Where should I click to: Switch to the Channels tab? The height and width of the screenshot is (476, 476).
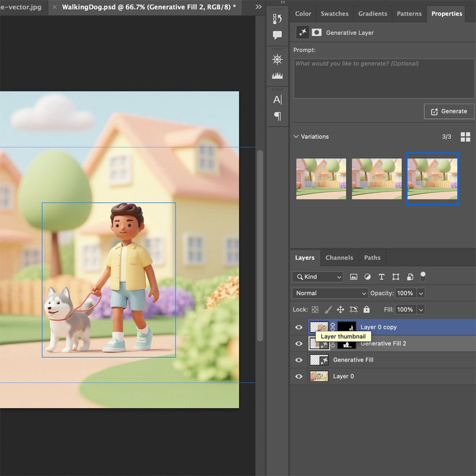point(339,258)
